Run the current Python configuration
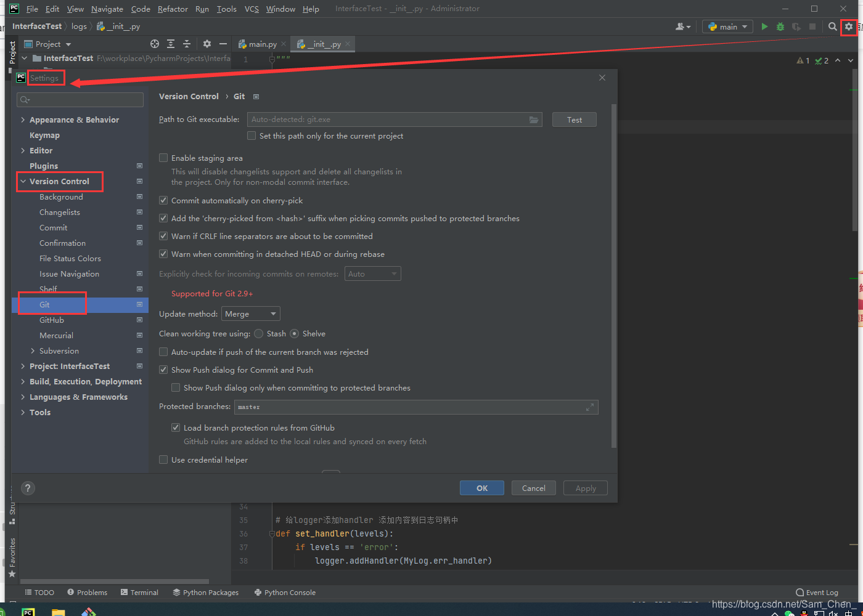The width and height of the screenshot is (863, 616). click(x=764, y=26)
